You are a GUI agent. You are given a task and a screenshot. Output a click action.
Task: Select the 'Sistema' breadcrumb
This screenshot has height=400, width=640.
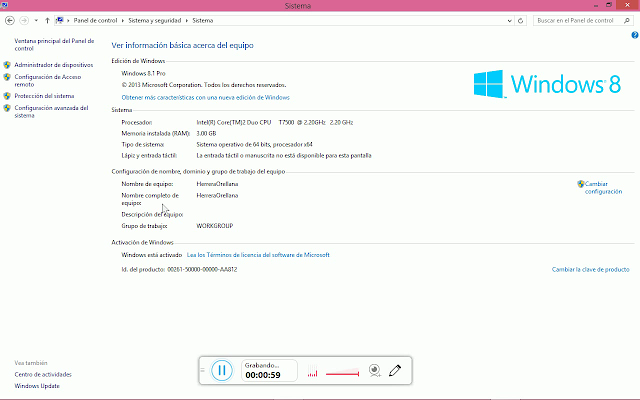click(203, 20)
